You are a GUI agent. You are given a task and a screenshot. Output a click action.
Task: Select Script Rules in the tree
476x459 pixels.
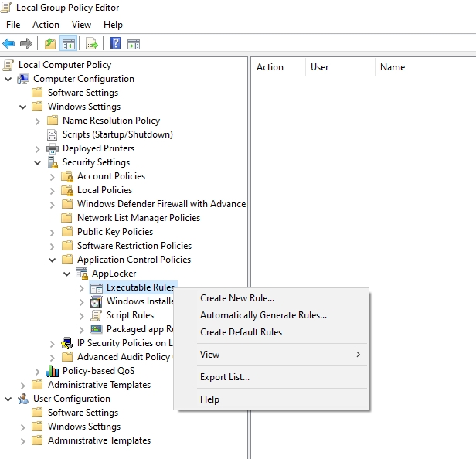tap(130, 315)
